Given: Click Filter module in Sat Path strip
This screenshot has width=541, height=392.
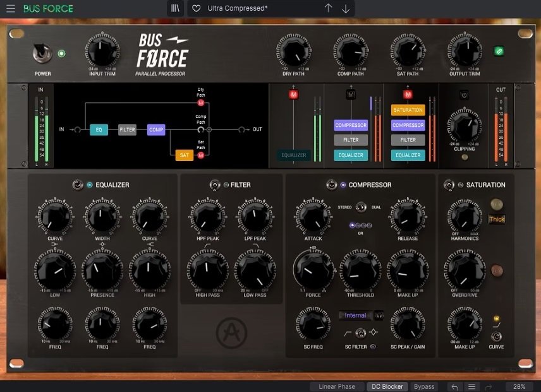Looking at the screenshot, I should (408, 140).
